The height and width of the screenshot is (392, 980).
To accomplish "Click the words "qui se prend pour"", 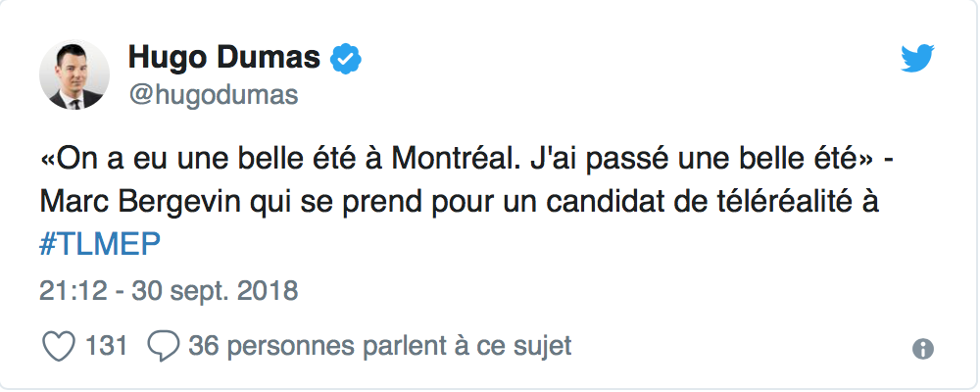I will pyautogui.click(x=334, y=202).
